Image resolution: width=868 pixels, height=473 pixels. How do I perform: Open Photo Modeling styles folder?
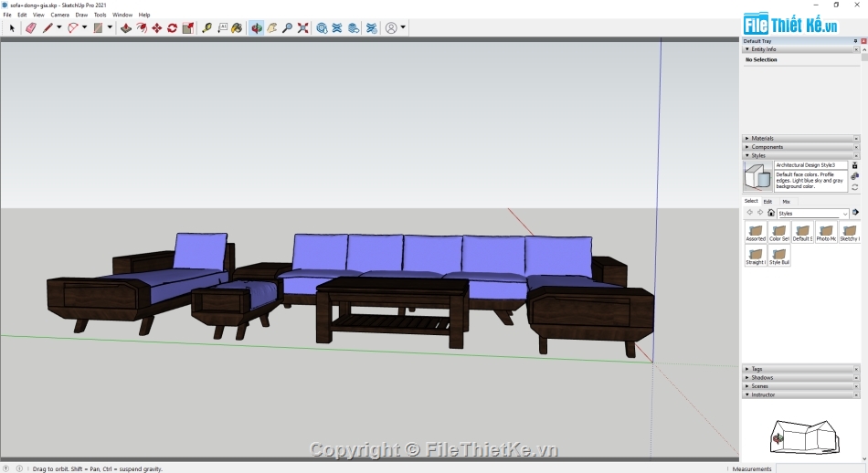tap(826, 232)
